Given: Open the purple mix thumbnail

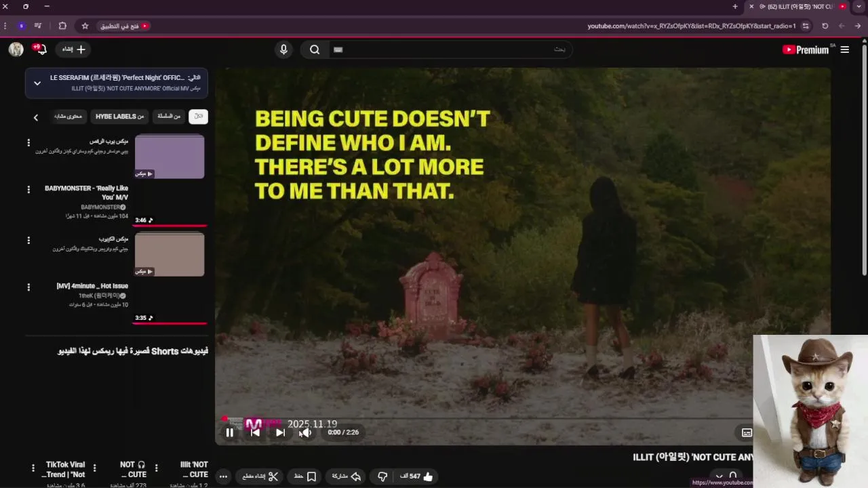Looking at the screenshot, I should tap(170, 157).
